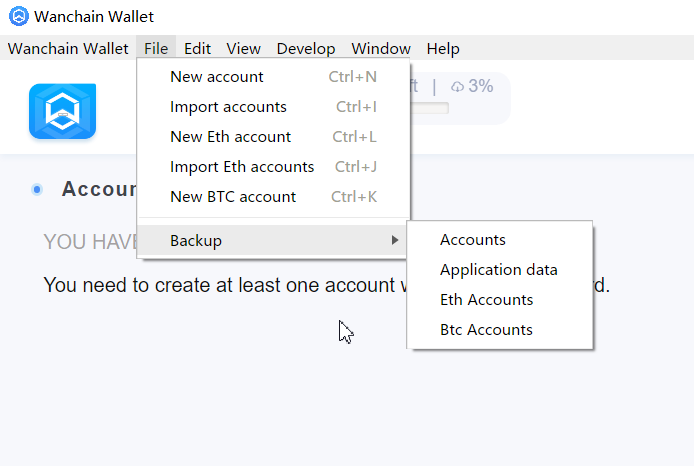Choose Import Eth accounts entry

pos(274,167)
